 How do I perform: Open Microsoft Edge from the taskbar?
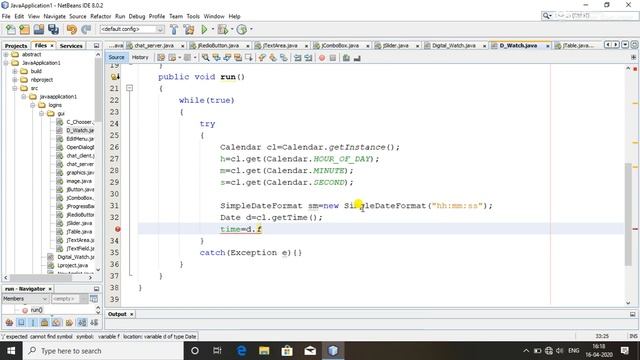coord(242,351)
